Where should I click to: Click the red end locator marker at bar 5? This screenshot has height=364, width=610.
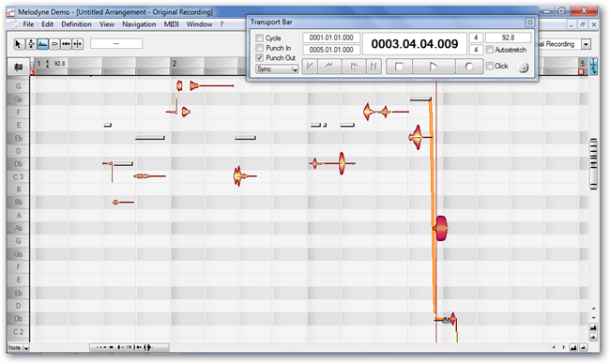pyautogui.click(x=581, y=72)
